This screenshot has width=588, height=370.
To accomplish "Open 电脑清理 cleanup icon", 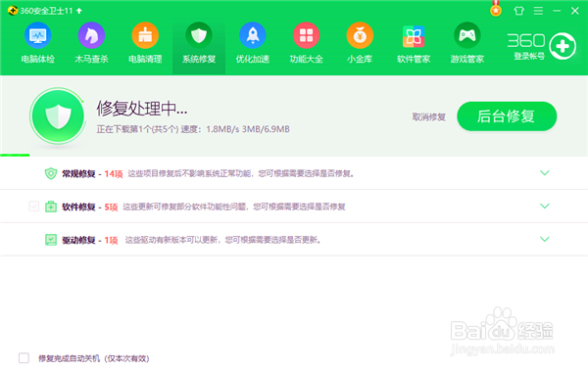I will click(x=145, y=35).
